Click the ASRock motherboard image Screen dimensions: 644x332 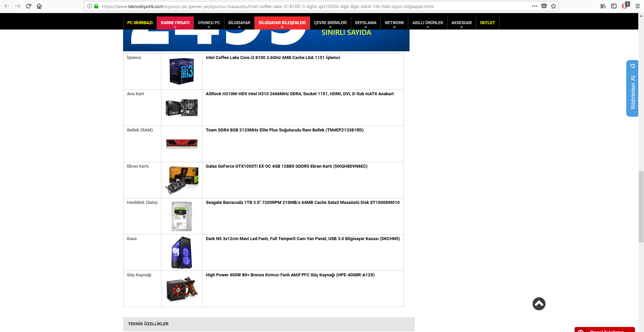[x=182, y=108]
